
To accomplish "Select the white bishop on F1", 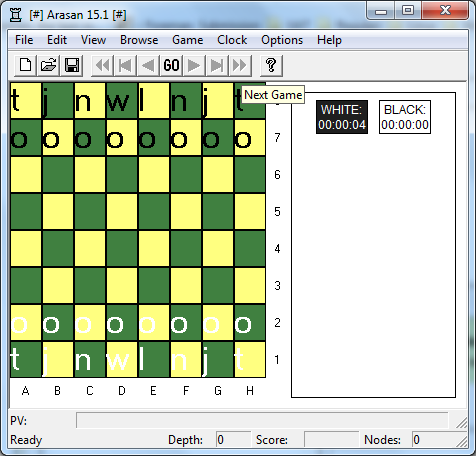I will click(186, 360).
